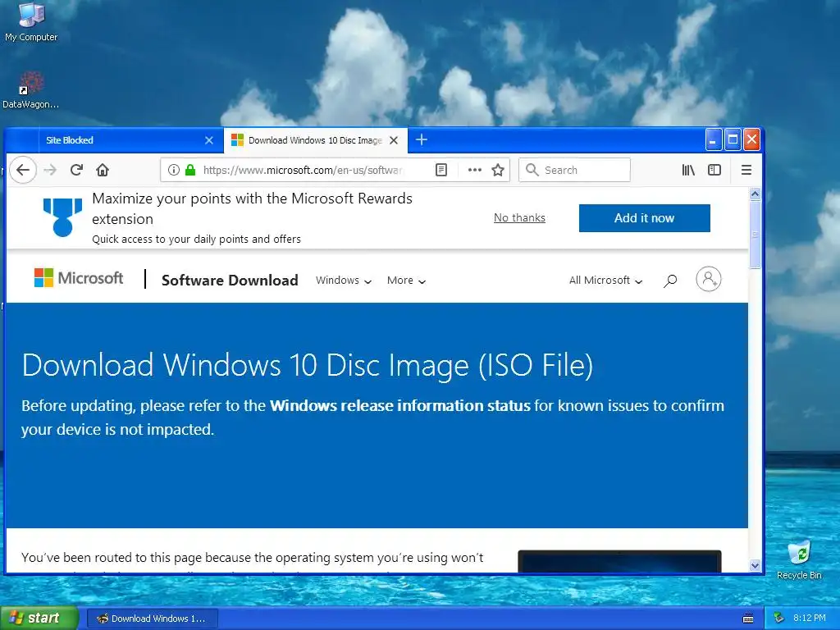Open the Firefox hamburger menu
The image size is (840, 630).
746,171
